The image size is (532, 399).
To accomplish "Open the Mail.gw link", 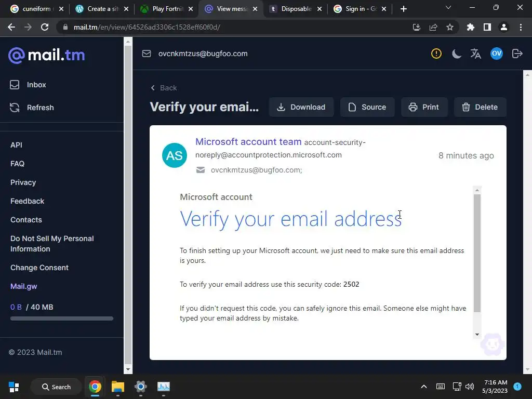I will tap(24, 286).
